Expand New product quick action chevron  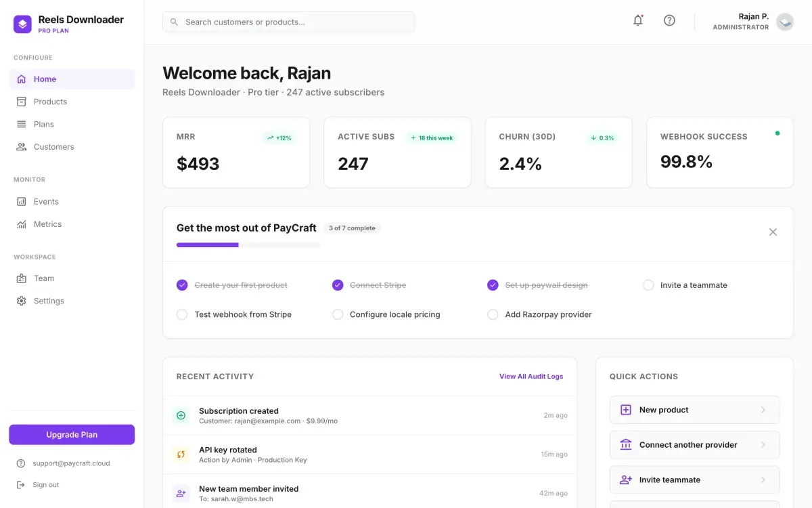(x=763, y=410)
